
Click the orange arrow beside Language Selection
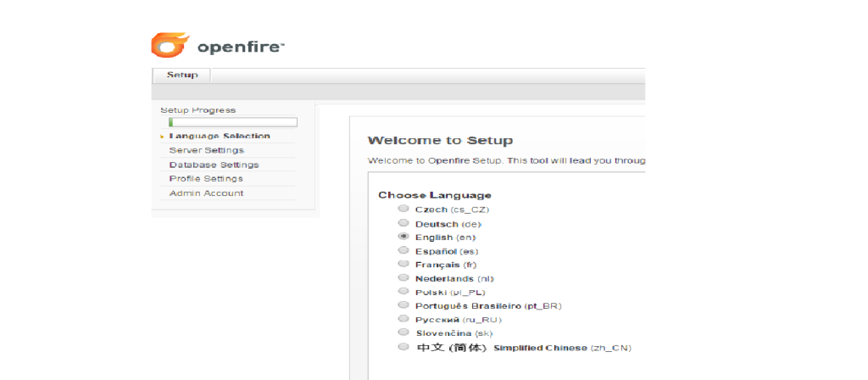coord(162,137)
